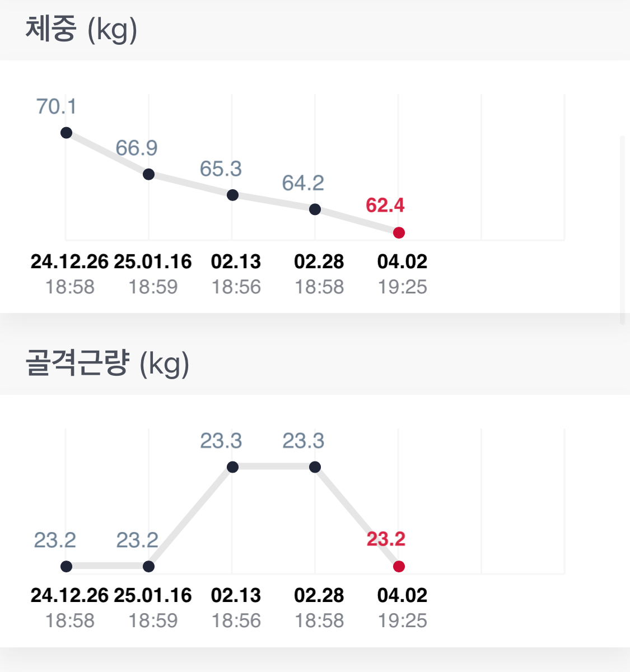The height and width of the screenshot is (672, 630).
Task: Select 02.28 date under weight chart
Action: pyautogui.click(x=319, y=262)
